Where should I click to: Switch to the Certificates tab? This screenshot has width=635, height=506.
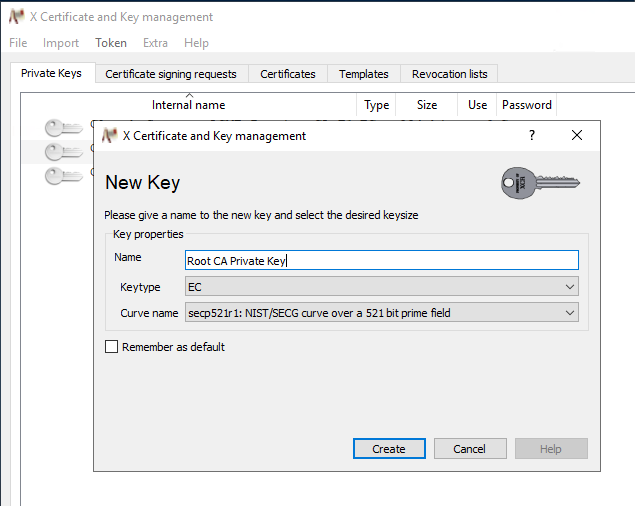tap(288, 74)
